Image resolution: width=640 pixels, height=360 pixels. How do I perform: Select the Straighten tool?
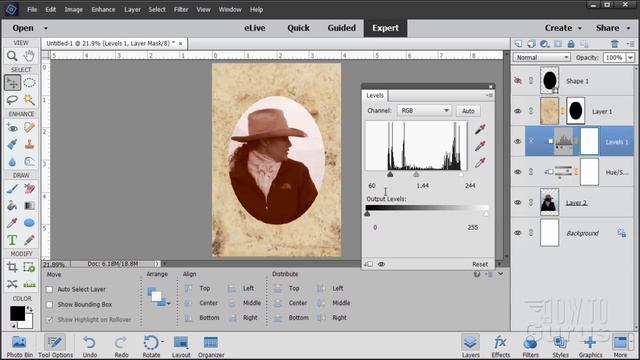coord(29,284)
